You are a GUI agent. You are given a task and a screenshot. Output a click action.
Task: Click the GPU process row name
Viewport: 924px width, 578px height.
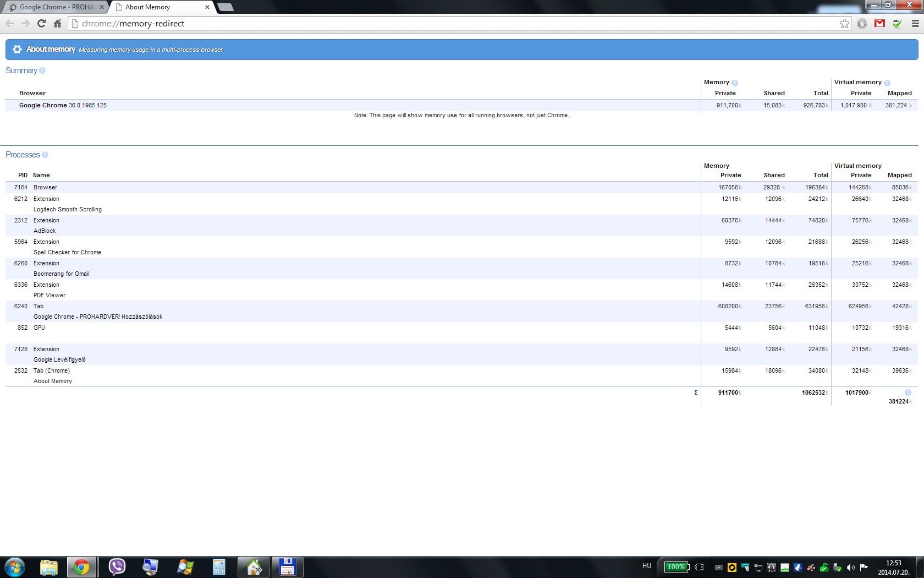39,328
